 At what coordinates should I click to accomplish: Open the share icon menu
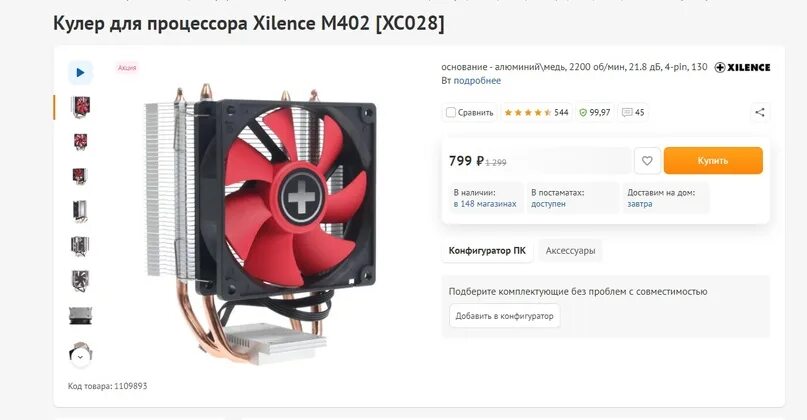click(760, 112)
